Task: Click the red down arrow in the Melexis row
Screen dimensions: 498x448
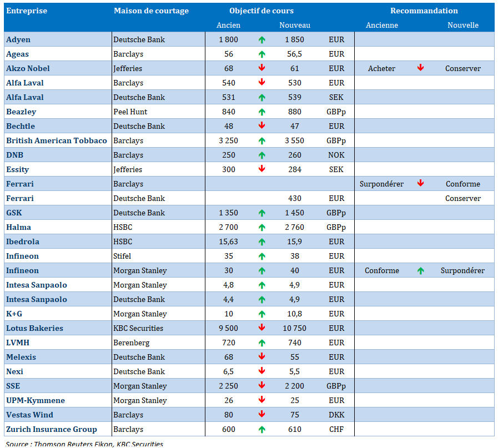Action: [x=261, y=356]
